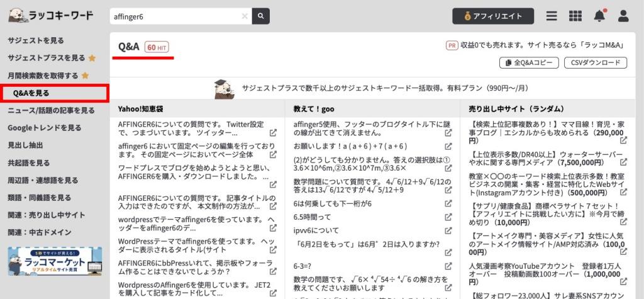Image resolution: width=644 pixels, height=299 pixels.
Task: Open external link for 6-3=? question
Action: tap(448, 266)
